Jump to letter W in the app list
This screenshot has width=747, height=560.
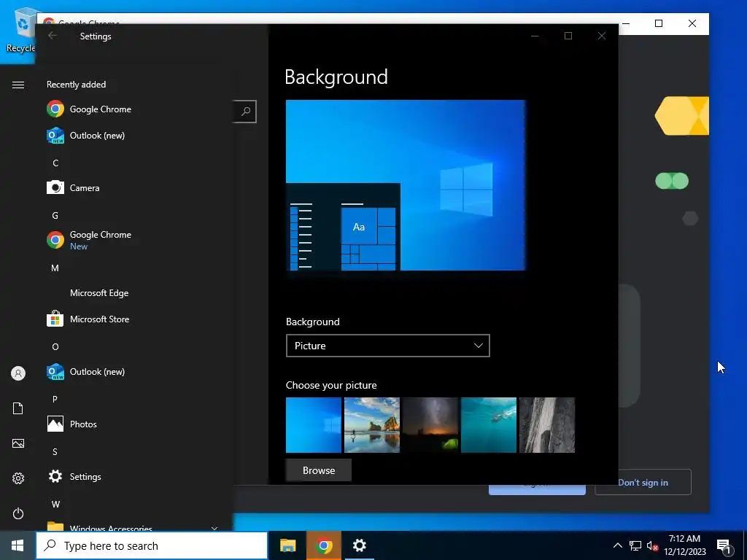pos(55,504)
